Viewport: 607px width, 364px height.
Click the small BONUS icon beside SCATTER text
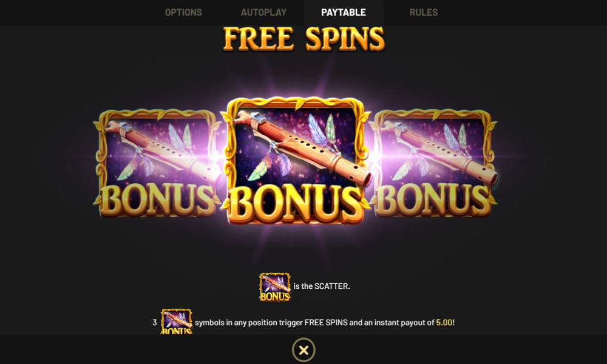[x=275, y=287]
